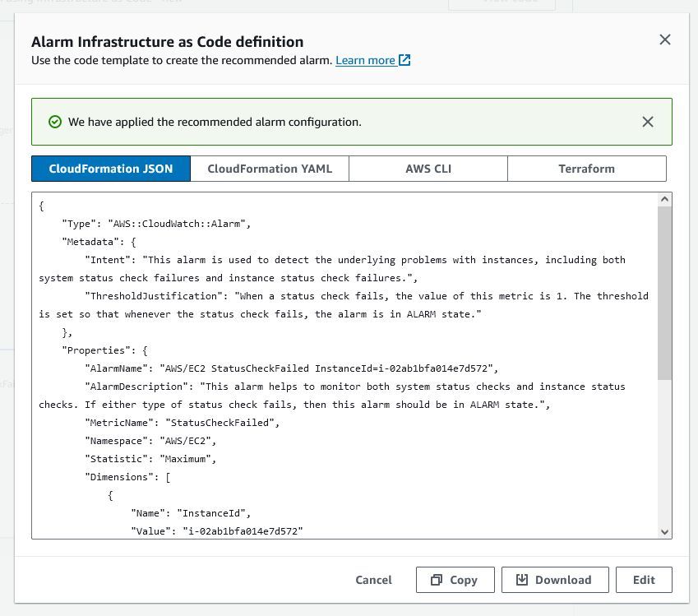Click the download icon on the Download button
698x616 pixels.
(x=523, y=580)
